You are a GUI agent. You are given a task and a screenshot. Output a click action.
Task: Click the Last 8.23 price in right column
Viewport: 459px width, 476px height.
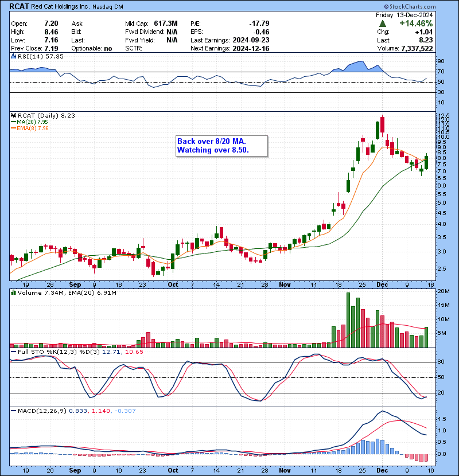pos(426,40)
